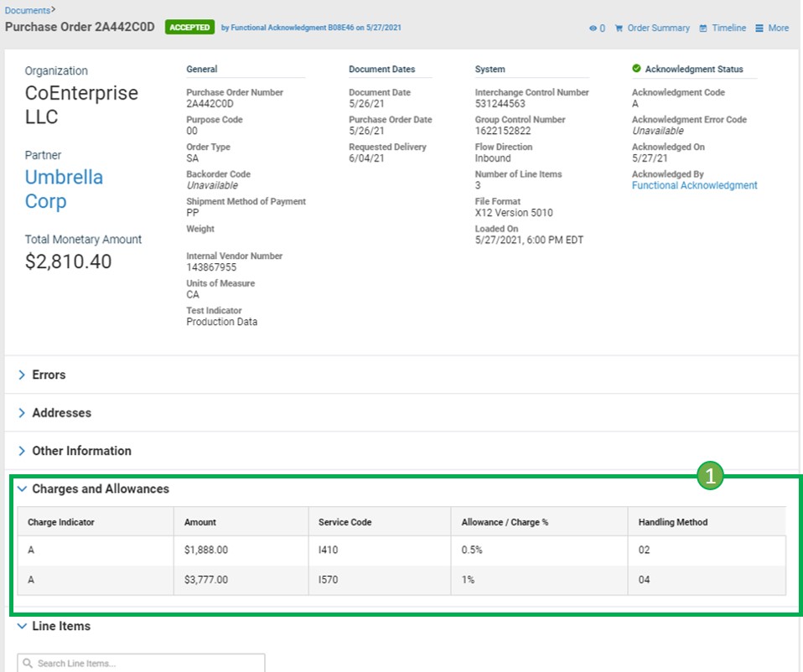This screenshot has width=803, height=672.
Task: Click the Order Summary cart icon
Action: [x=619, y=28]
